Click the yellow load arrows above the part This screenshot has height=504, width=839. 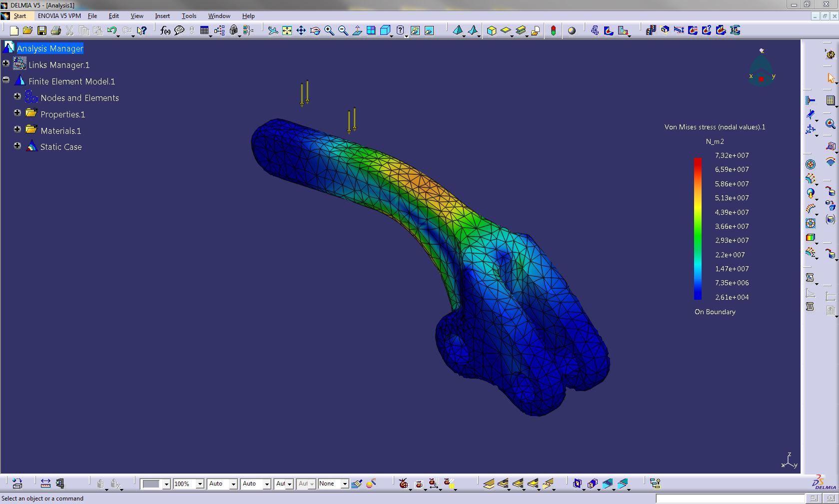(x=328, y=107)
